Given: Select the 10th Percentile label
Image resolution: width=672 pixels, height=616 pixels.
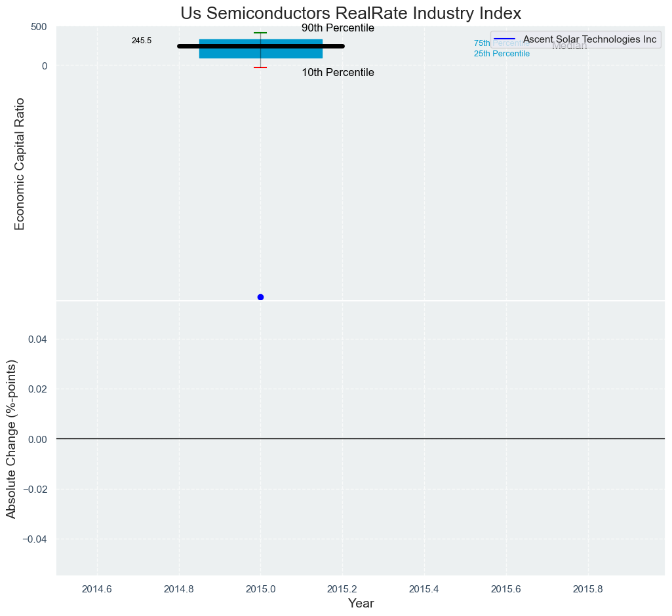Looking at the screenshot, I should [x=338, y=73].
